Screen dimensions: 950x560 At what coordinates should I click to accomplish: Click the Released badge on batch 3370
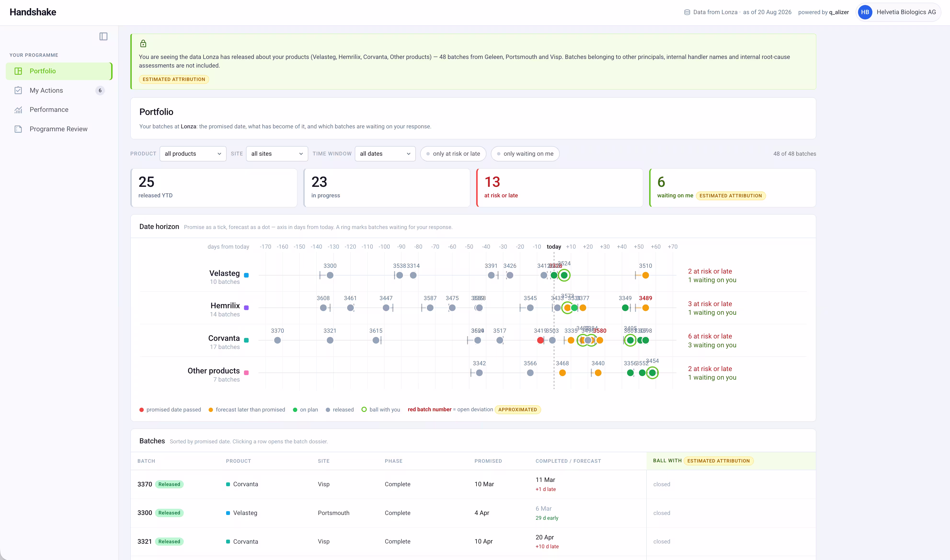coord(169,484)
